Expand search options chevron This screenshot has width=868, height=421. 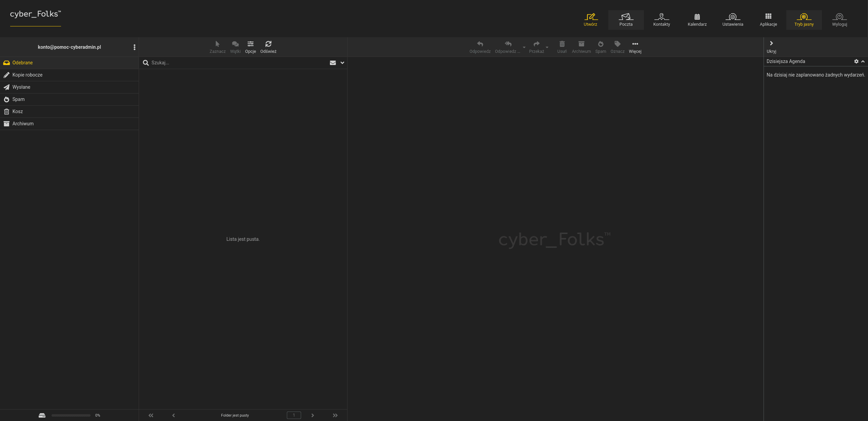point(342,63)
